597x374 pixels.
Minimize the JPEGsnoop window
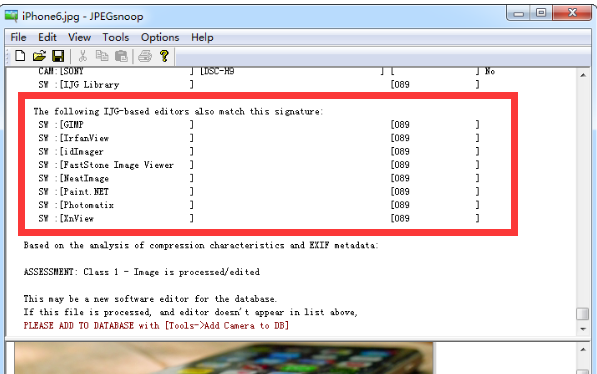[x=519, y=14]
